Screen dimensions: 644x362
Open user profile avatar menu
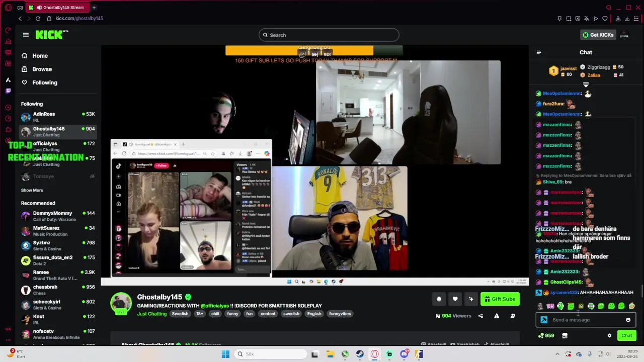click(624, 35)
